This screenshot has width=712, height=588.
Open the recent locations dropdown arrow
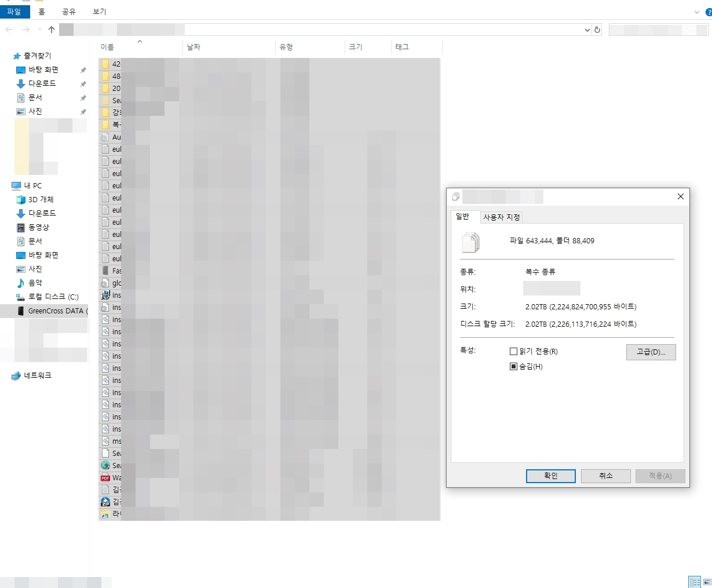point(39,30)
